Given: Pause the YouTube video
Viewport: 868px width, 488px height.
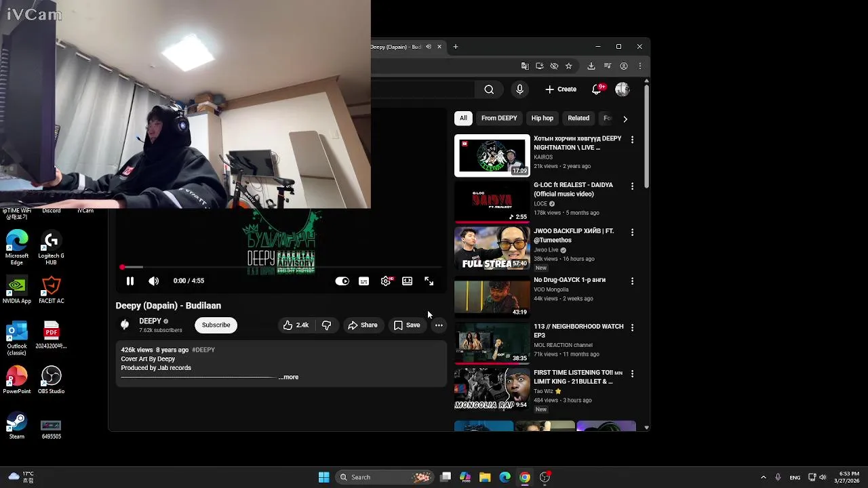Looking at the screenshot, I should 130,281.
